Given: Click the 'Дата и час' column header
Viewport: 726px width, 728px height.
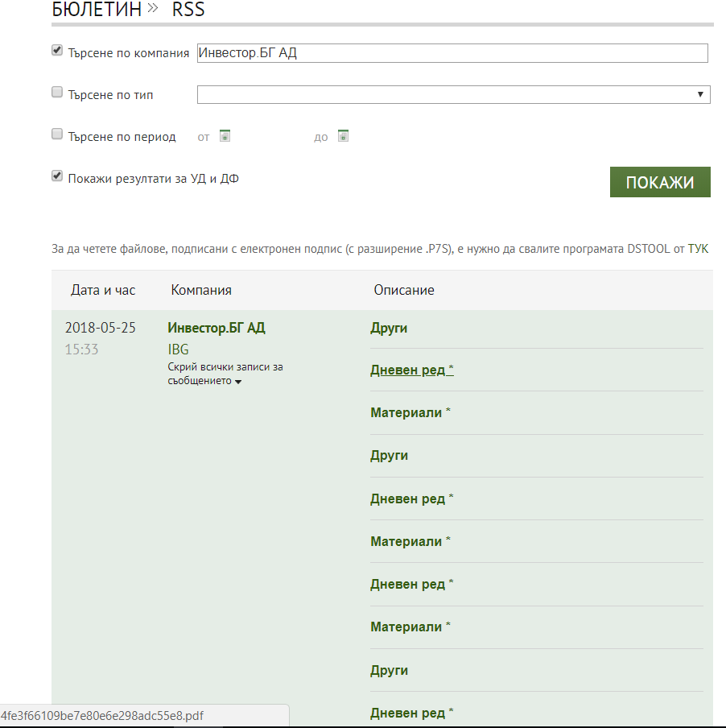Looking at the screenshot, I should 103,290.
